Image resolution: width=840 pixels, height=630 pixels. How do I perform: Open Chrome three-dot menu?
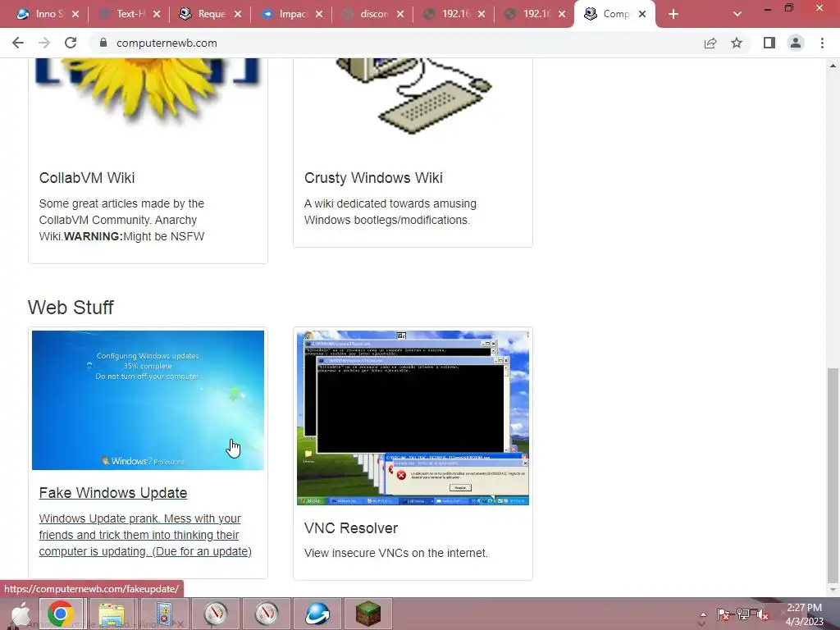click(x=822, y=43)
